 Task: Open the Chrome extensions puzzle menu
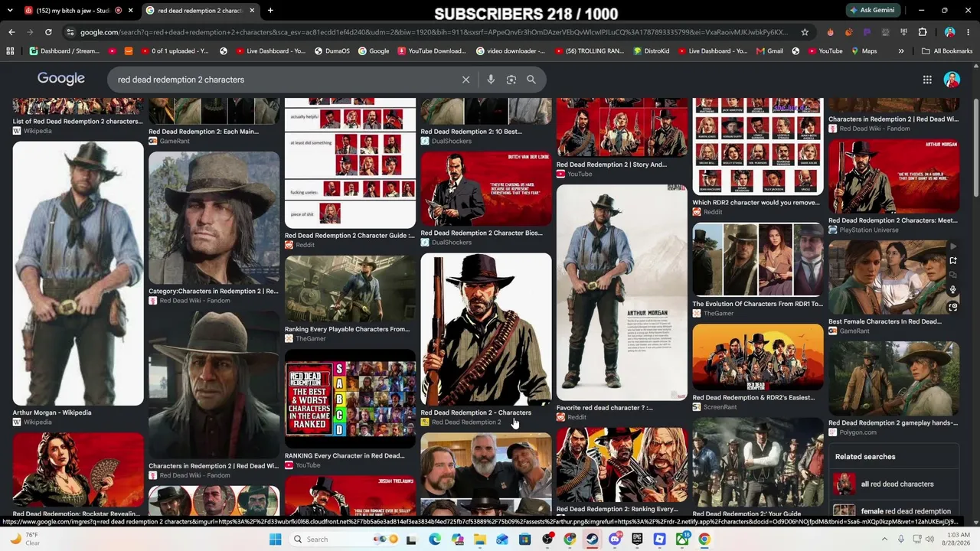923,32
